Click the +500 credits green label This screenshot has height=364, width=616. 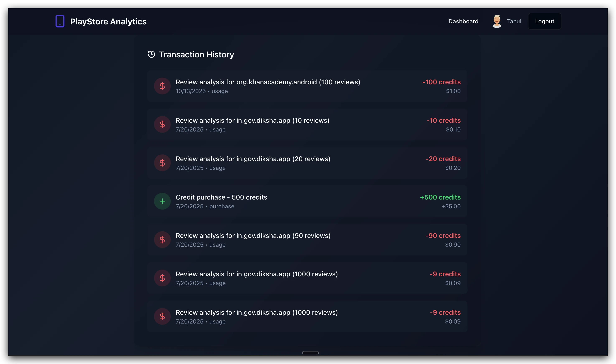coord(440,197)
